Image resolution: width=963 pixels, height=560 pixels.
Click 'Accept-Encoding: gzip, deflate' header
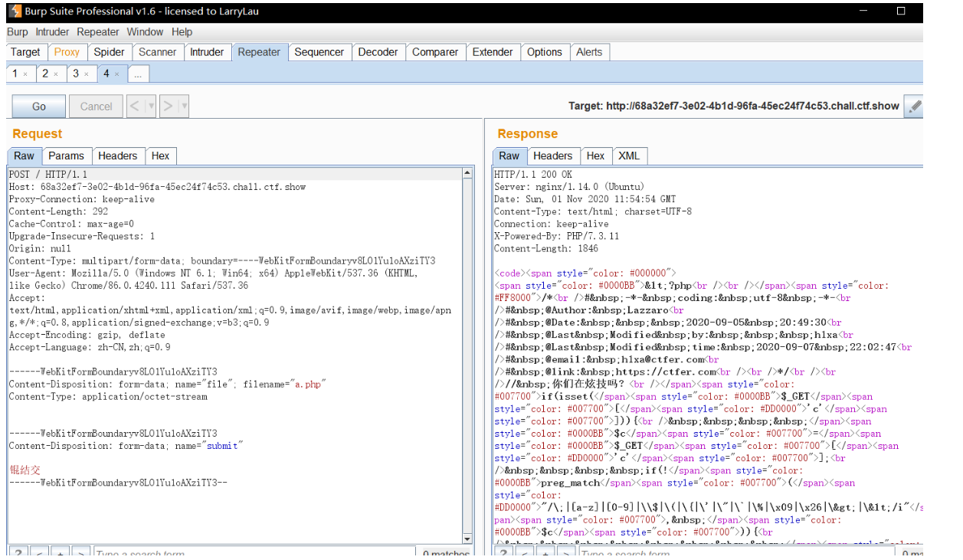tap(87, 335)
